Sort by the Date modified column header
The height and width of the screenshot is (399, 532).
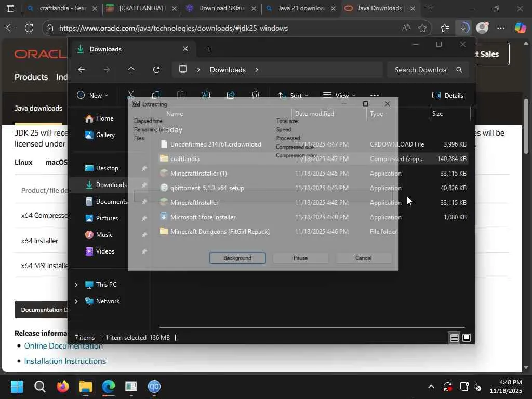point(329,114)
